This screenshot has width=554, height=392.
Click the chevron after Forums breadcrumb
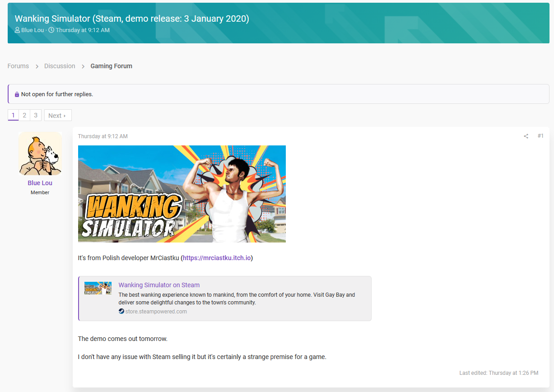tap(37, 66)
